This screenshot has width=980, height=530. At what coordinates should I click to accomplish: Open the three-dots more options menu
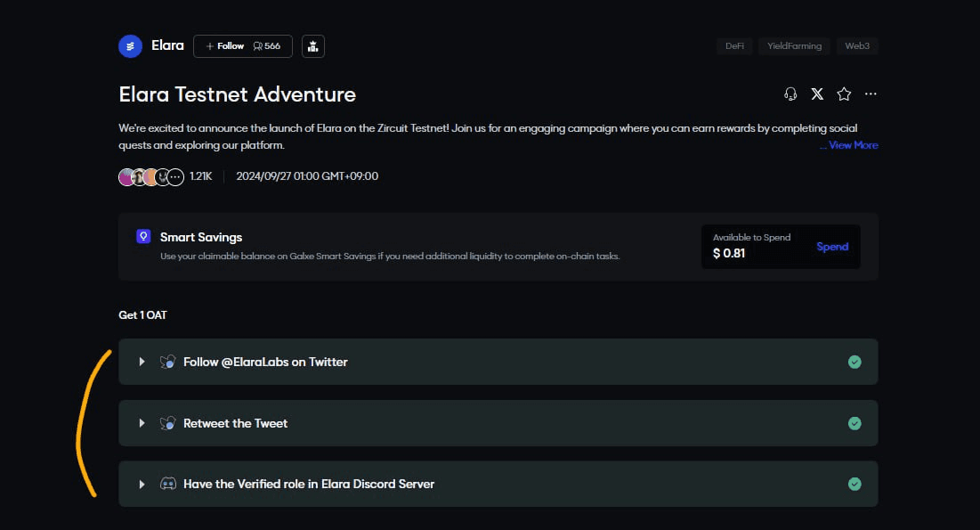[x=871, y=94]
